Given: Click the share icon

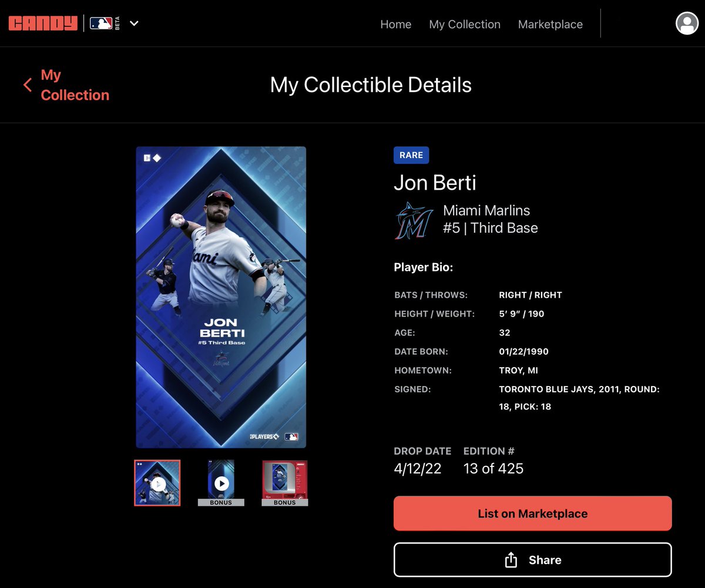Looking at the screenshot, I should [x=511, y=560].
